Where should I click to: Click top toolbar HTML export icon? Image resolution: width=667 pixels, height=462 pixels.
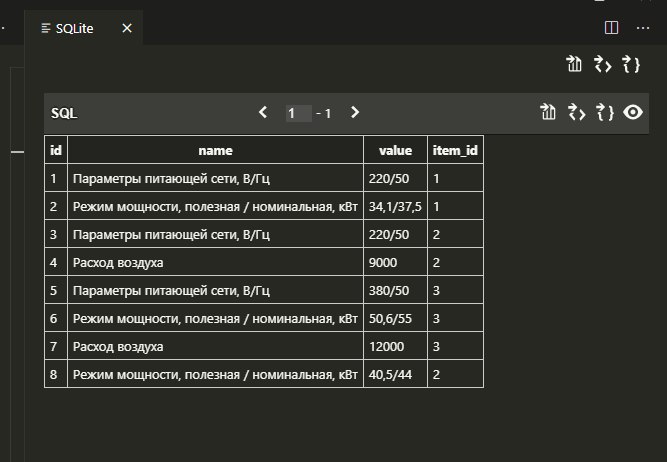point(602,65)
